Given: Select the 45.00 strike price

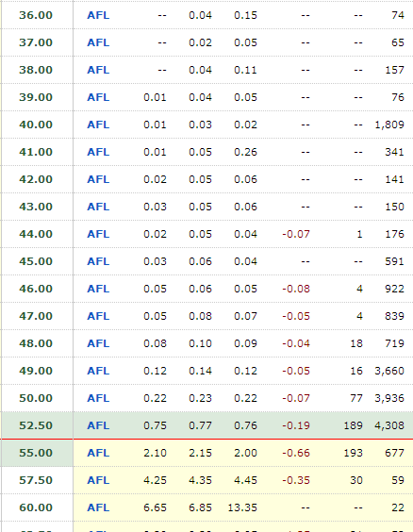Looking at the screenshot, I should coord(36,261).
